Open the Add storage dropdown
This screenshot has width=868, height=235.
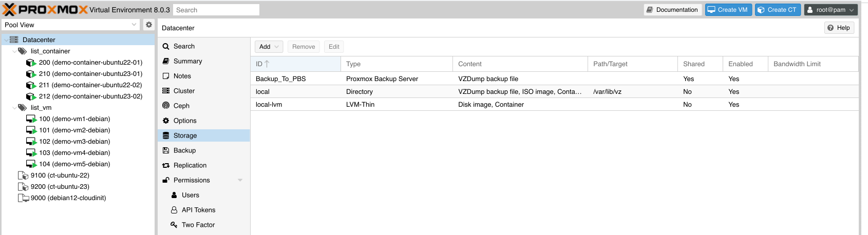point(269,47)
